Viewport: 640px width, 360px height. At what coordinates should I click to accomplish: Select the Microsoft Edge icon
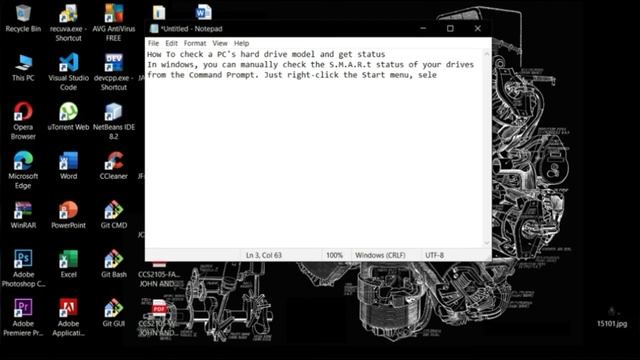pos(23,170)
